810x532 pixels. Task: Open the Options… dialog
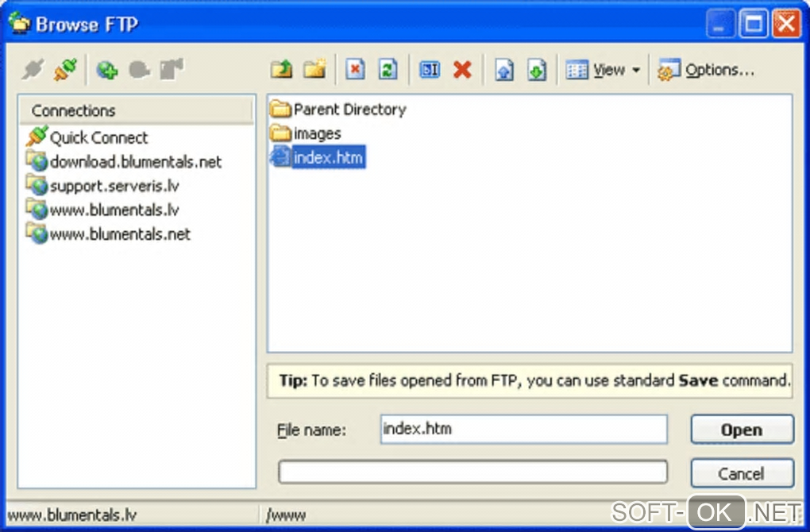click(x=706, y=70)
